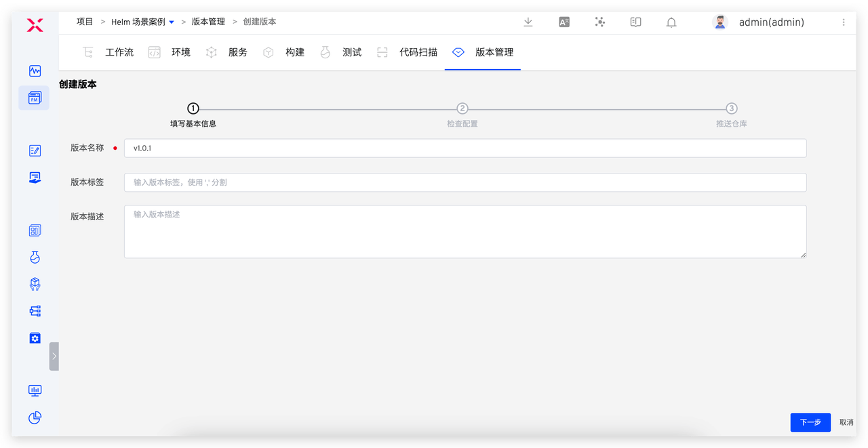Image resolution: width=868 pixels, height=448 pixels.
Task: Open the test flask icon in the sidebar
Action: pos(35,257)
